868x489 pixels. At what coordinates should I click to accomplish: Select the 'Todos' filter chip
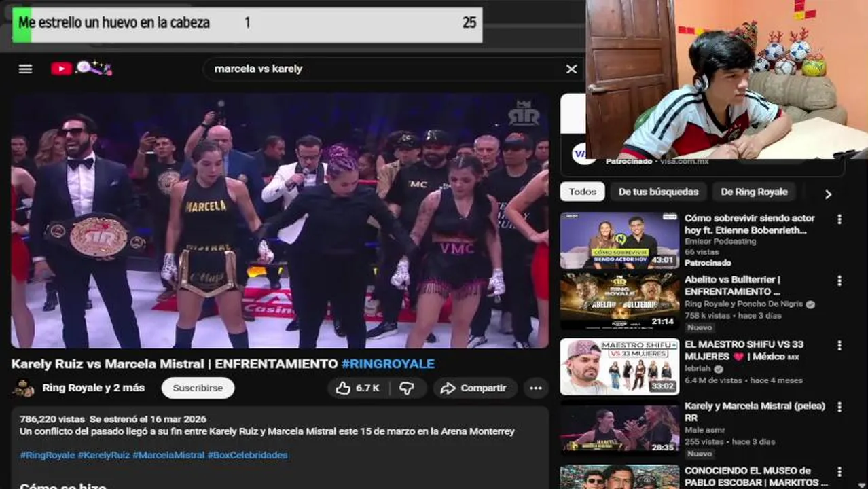coord(582,192)
